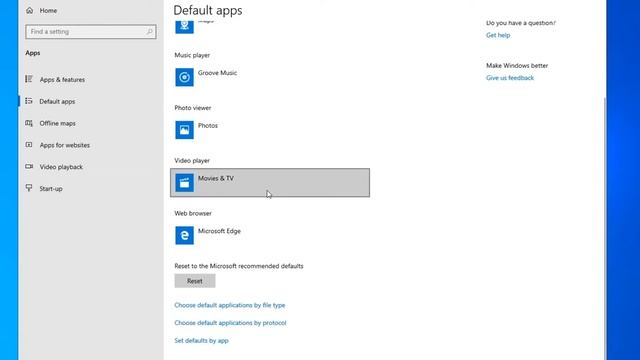Click the Music player heading text
Image resolution: width=640 pixels, height=360 pixels.
pyautogui.click(x=192, y=55)
